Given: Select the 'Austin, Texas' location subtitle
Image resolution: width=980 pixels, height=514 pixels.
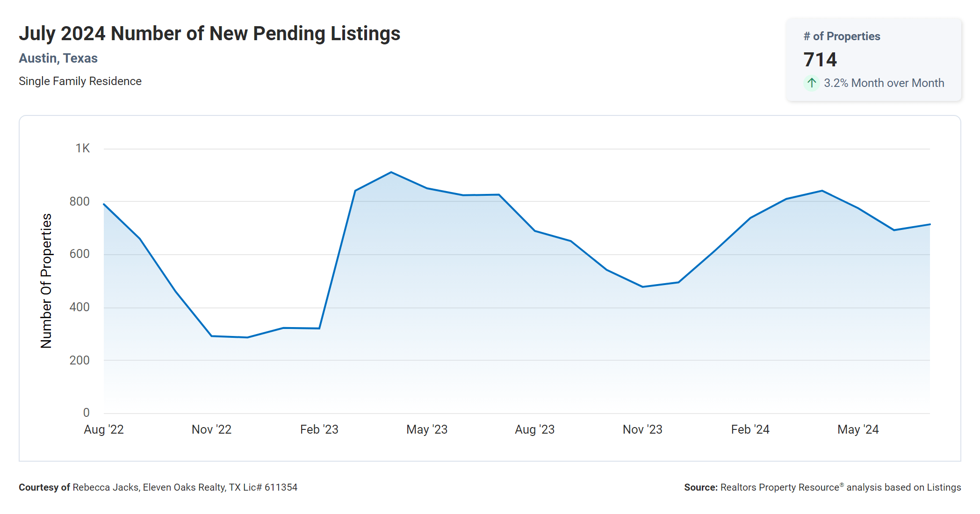Looking at the screenshot, I should 58,58.
